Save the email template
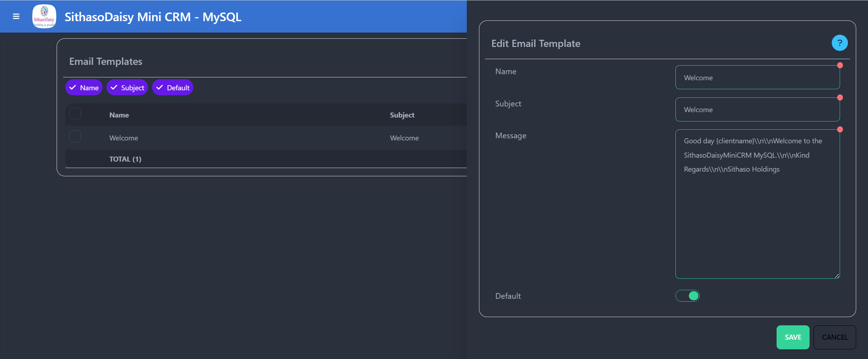The image size is (868, 359). pos(793,337)
